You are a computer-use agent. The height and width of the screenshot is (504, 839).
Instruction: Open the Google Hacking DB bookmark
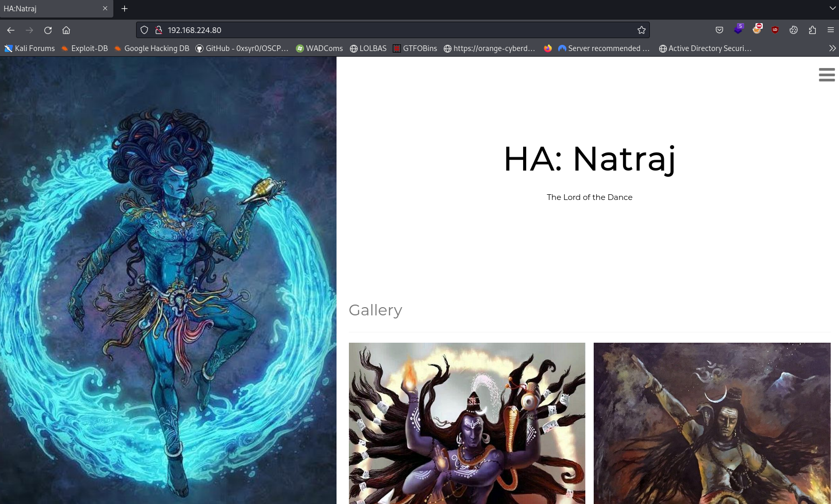(x=152, y=48)
